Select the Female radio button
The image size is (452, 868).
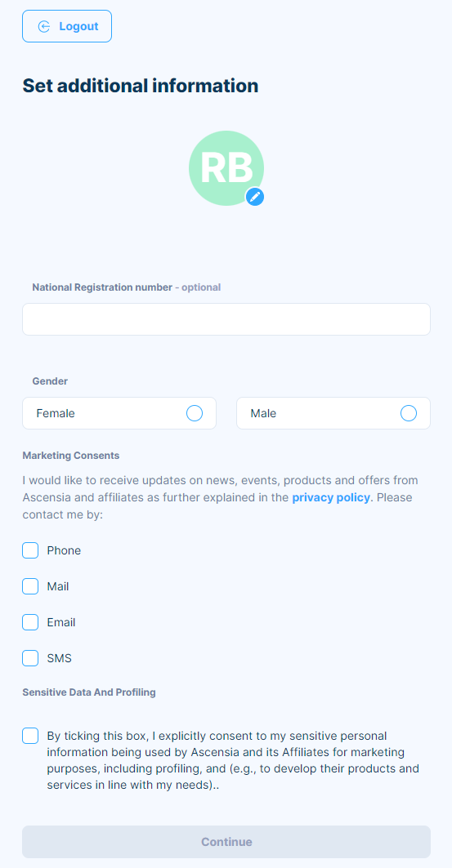[195, 413]
